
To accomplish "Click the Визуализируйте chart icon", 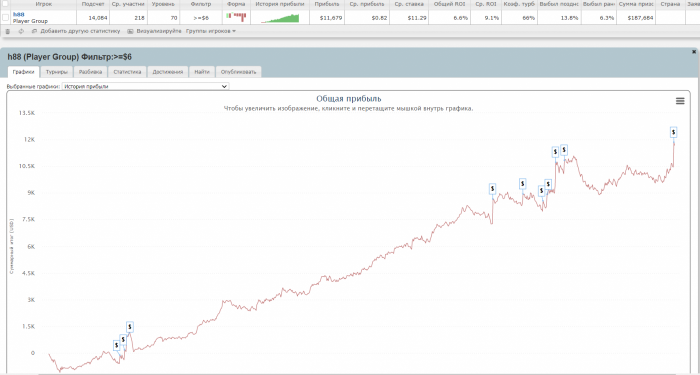I will pyautogui.click(x=130, y=32).
